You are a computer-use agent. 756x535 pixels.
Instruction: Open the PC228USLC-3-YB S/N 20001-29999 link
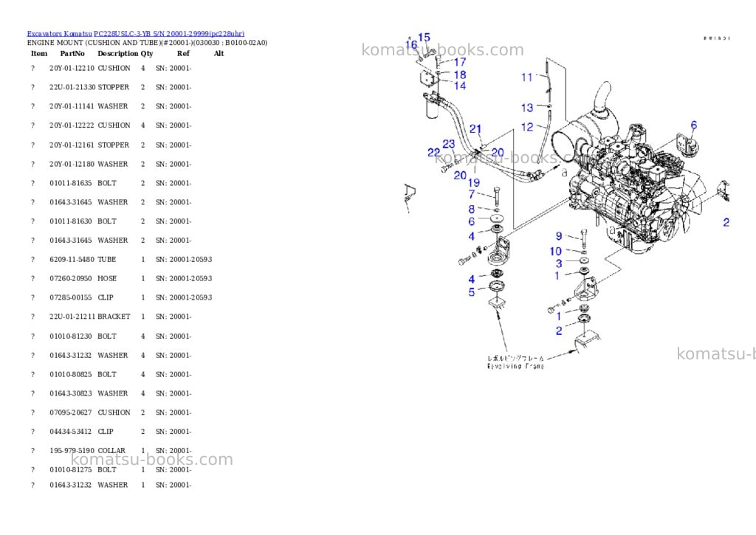(x=169, y=34)
